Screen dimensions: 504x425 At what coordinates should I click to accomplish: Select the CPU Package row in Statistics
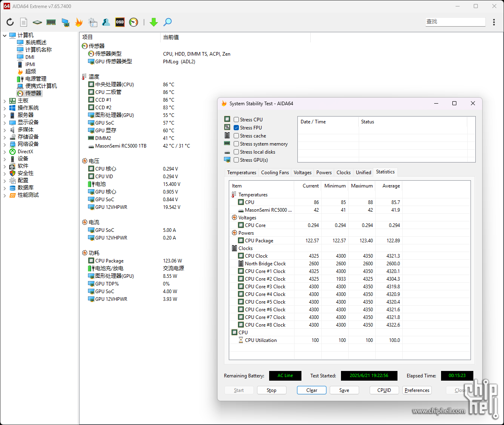click(x=316, y=241)
